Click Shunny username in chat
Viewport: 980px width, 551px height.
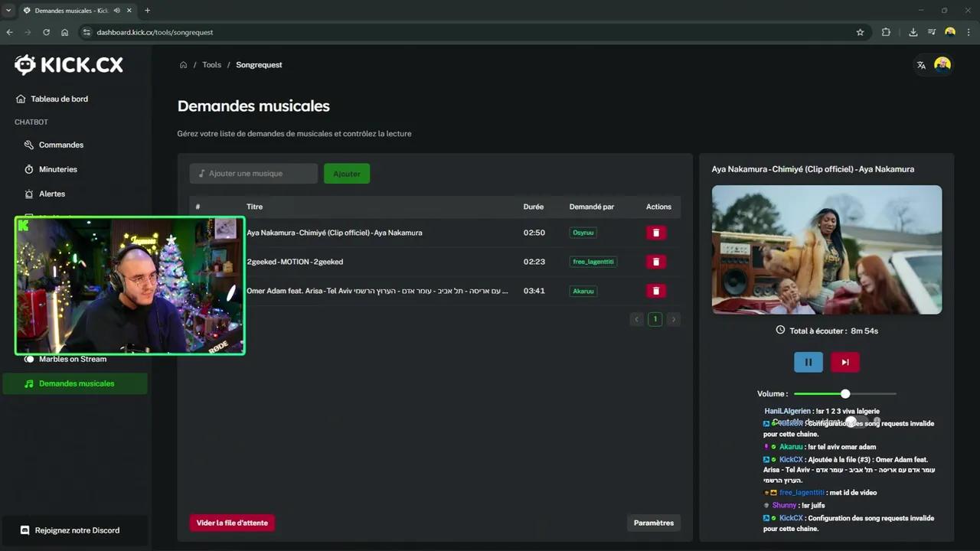[x=785, y=505]
